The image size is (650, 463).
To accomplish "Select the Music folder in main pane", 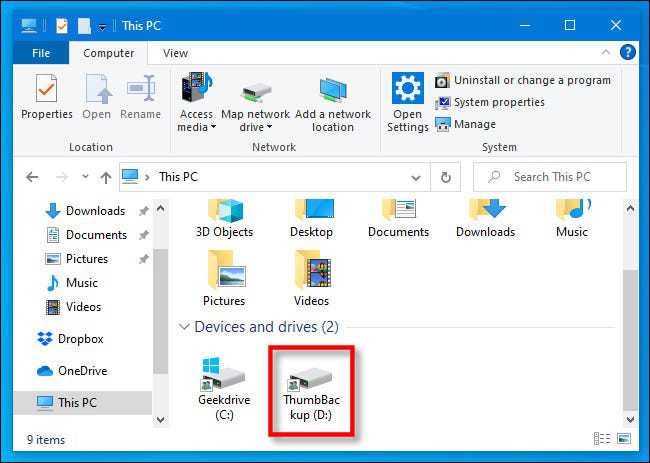I will point(572,219).
